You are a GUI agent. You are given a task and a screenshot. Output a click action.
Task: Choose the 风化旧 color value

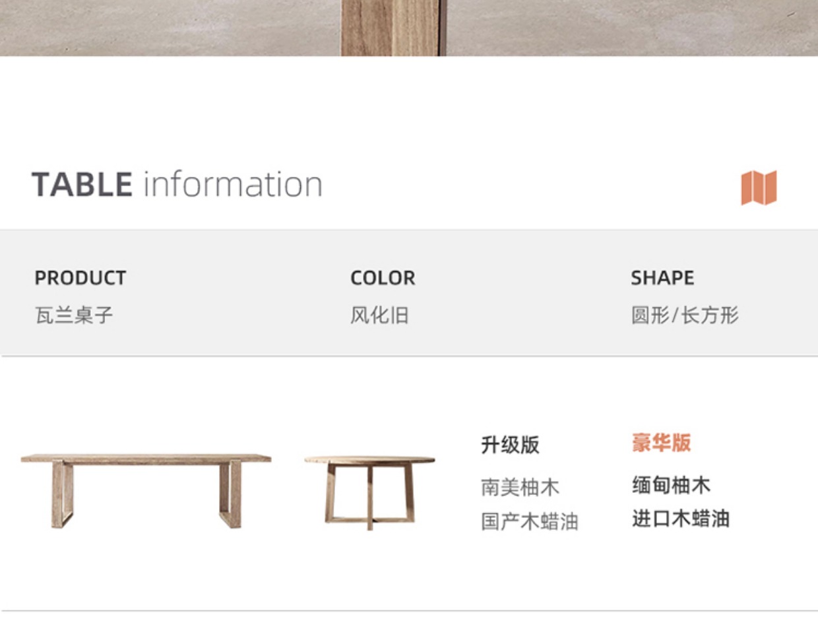click(379, 315)
